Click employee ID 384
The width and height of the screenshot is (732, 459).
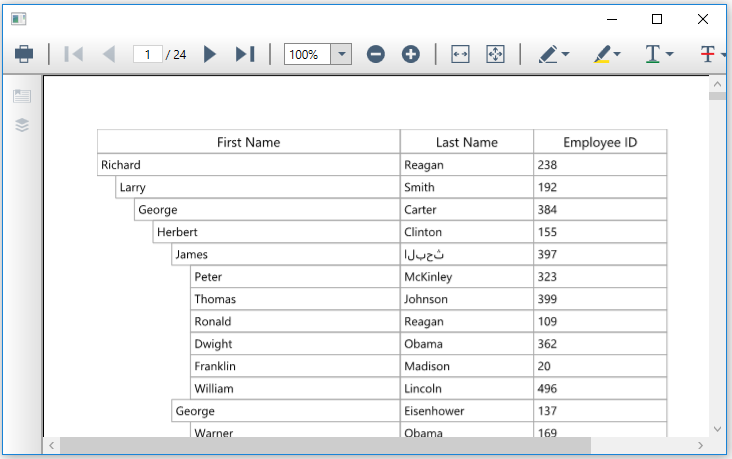click(600, 210)
